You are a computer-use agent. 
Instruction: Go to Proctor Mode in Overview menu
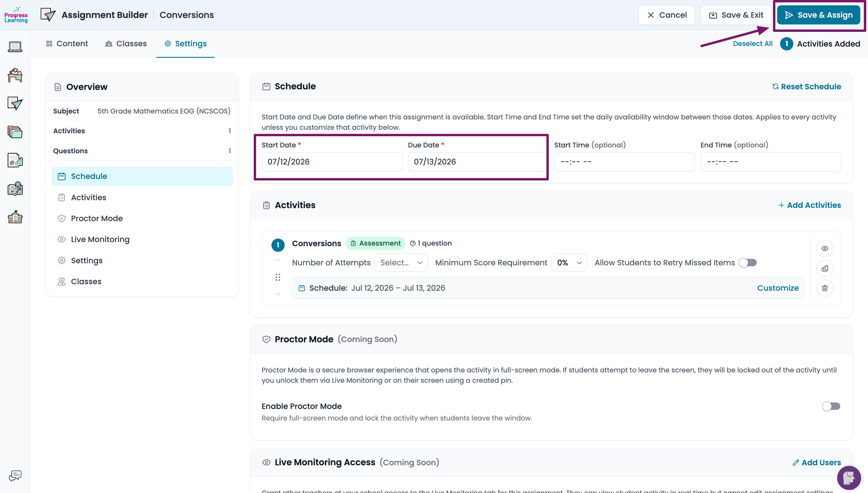[142, 218]
